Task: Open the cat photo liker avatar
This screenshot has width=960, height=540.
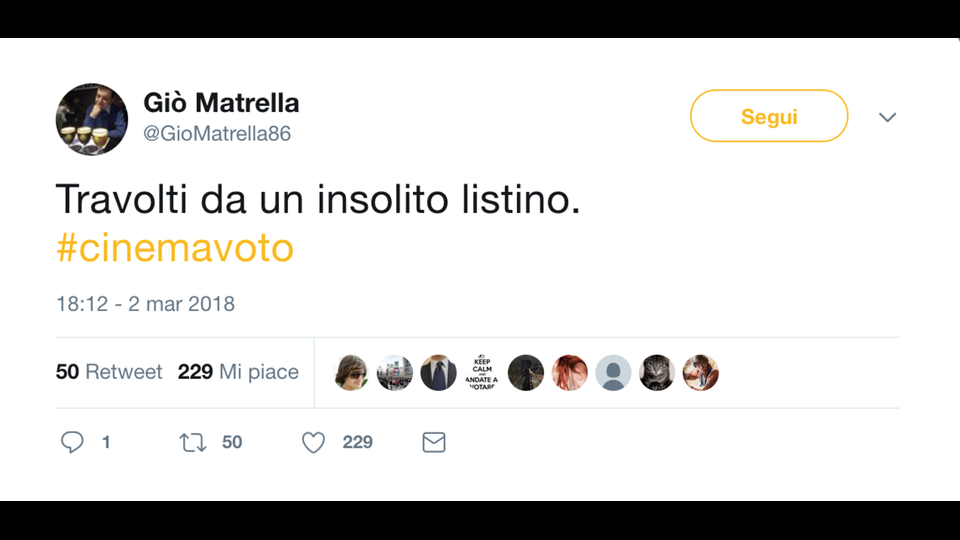Action: (657, 373)
